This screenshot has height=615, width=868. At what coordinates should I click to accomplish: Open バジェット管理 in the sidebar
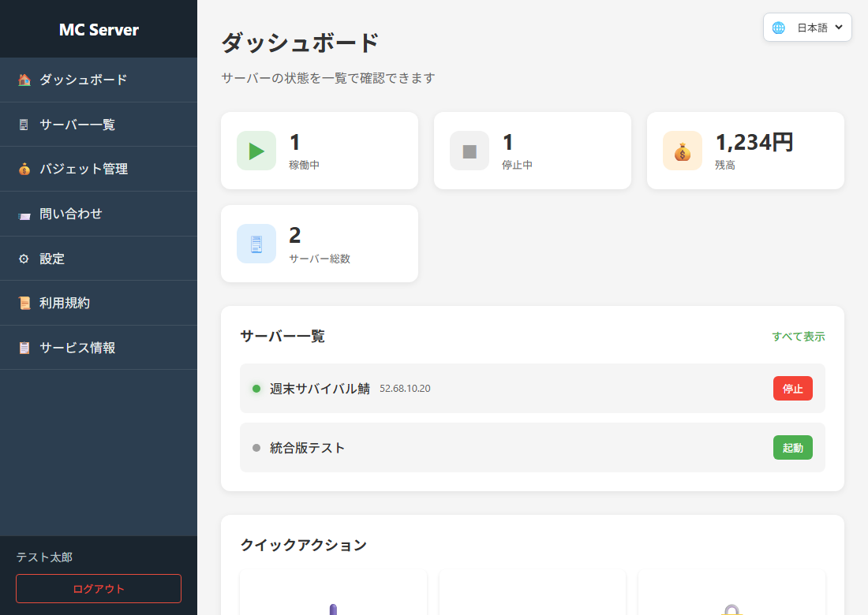99,169
